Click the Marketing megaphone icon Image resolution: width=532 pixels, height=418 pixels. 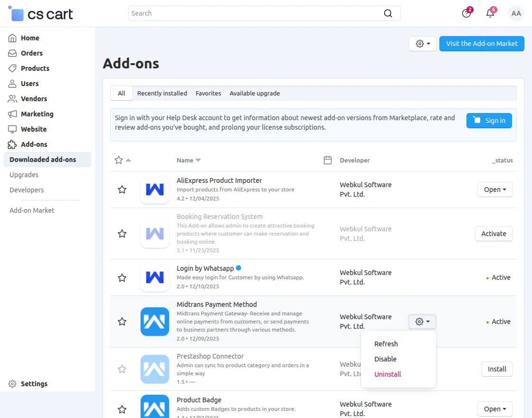click(x=12, y=114)
